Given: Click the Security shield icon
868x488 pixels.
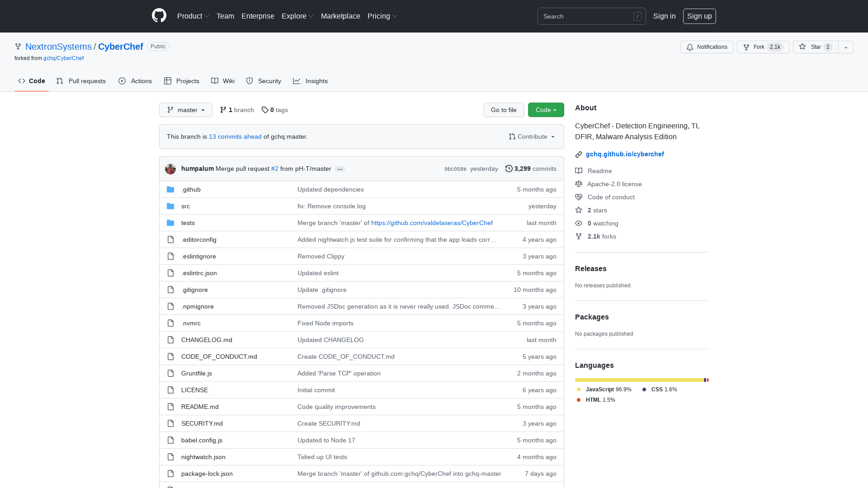Looking at the screenshot, I should click(250, 81).
